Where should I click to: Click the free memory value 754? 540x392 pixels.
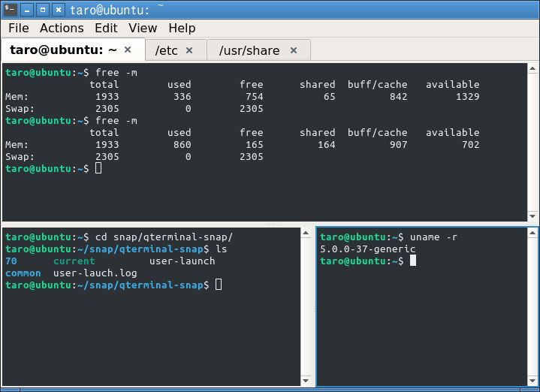(x=254, y=96)
